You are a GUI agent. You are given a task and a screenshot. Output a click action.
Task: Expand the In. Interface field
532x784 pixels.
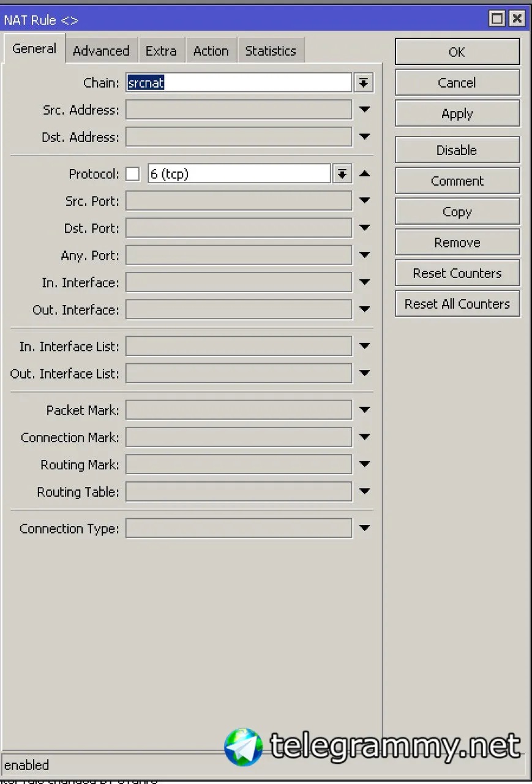tap(365, 282)
